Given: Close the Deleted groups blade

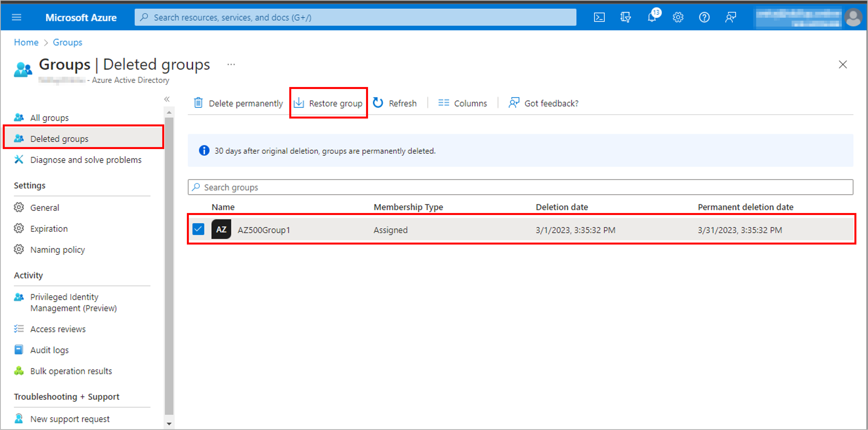Looking at the screenshot, I should click(x=842, y=64).
